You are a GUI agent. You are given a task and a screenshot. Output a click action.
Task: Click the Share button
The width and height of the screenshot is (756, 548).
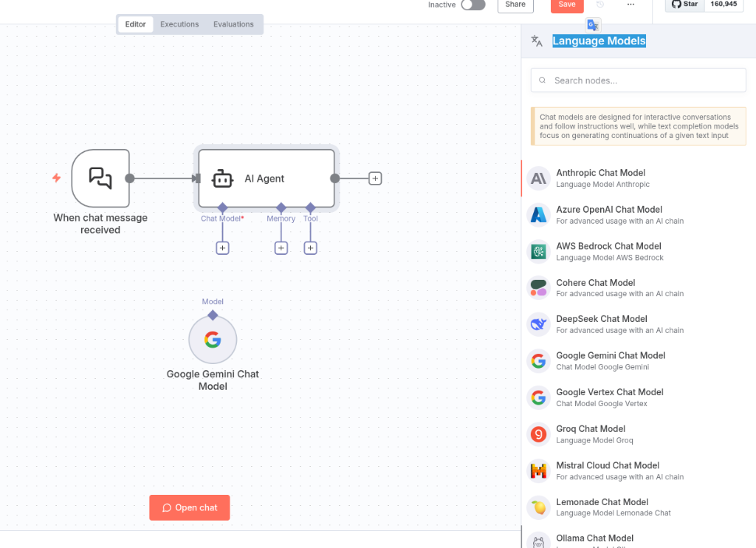coord(515,5)
